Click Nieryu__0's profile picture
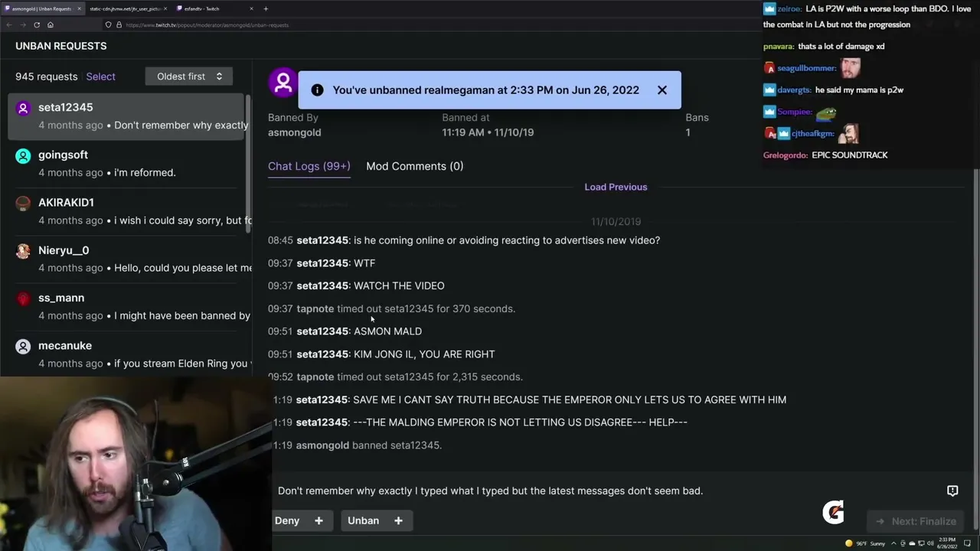This screenshot has width=980, height=551. click(23, 251)
